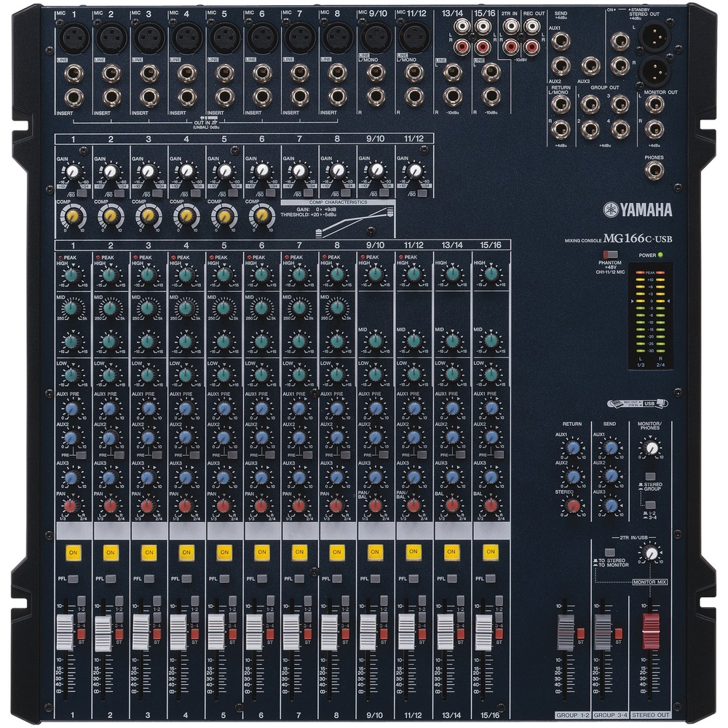Turn the yellow COMP knob on channel 1
728x728 pixels.
[x=73, y=216]
